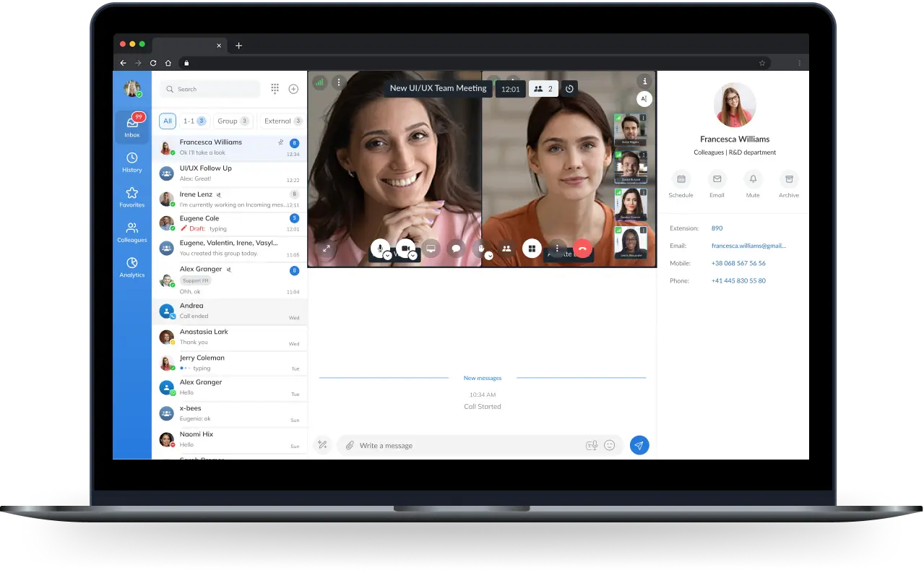Open the dial pad icon
This screenshot has width=924, height=573.
(x=275, y=89)
